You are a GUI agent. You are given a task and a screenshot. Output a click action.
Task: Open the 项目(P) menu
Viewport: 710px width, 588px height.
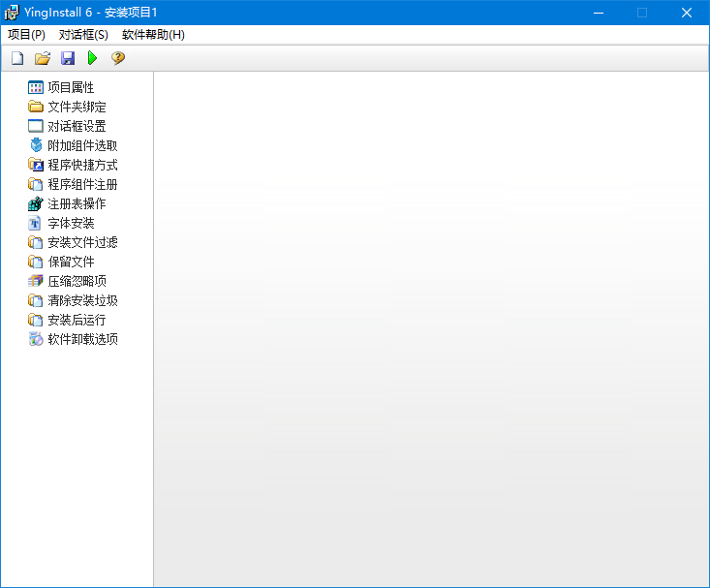click(x=26, y=35)
